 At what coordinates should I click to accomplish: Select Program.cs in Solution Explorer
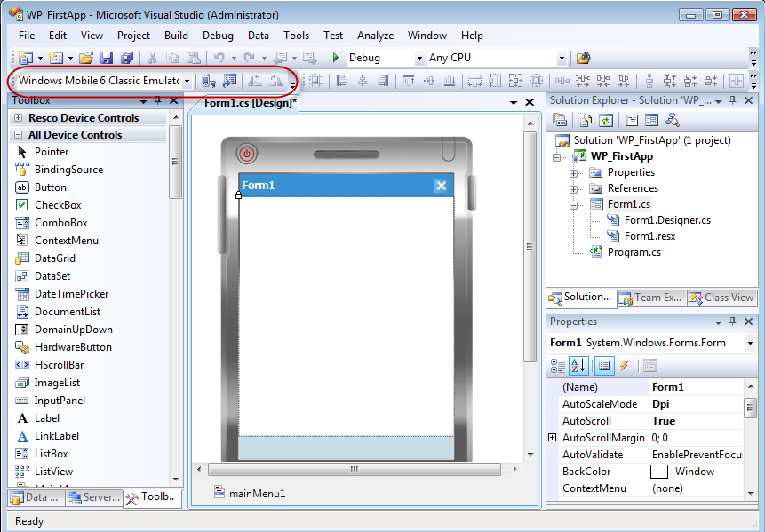(634, 252)
